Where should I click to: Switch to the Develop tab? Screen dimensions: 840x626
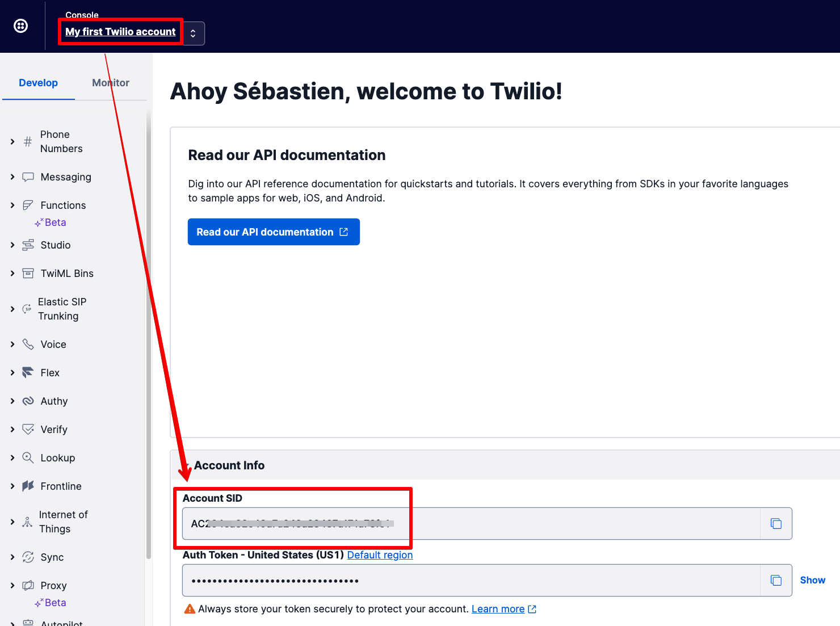[x=38, y=83]
